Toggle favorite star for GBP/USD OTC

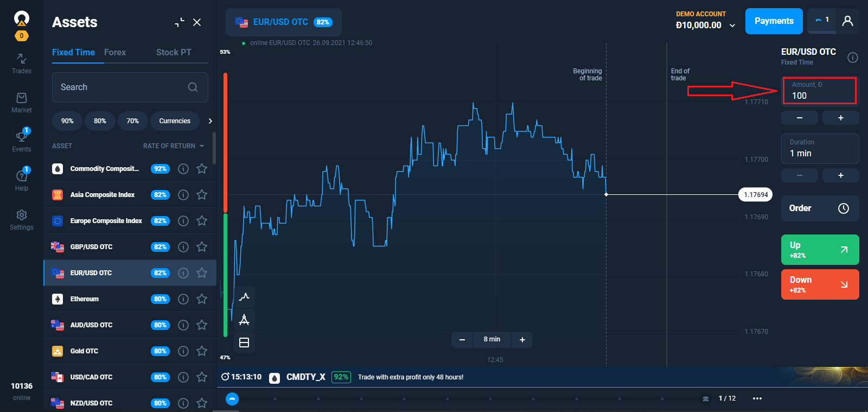tap(201, 246)
